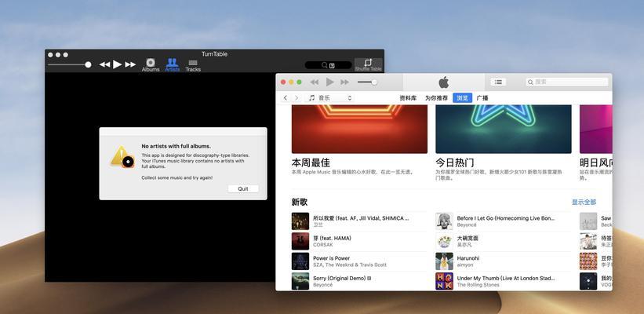
Task: Click artist name CORSAK
Action: (323, 245)
